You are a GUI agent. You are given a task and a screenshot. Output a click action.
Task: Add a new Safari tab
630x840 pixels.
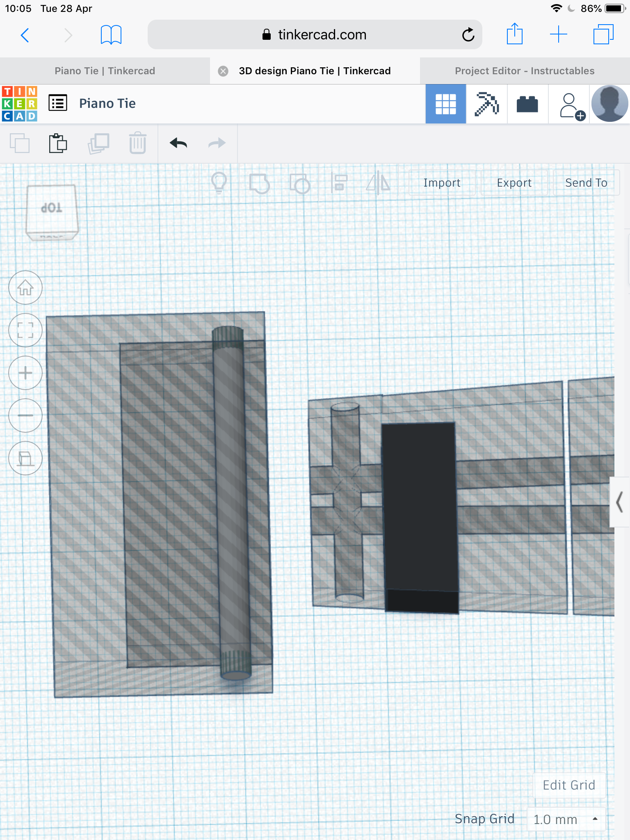point(559,34)
